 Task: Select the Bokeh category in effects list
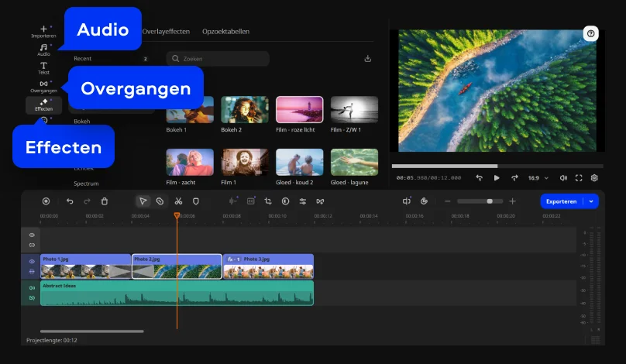coord(82,122)
